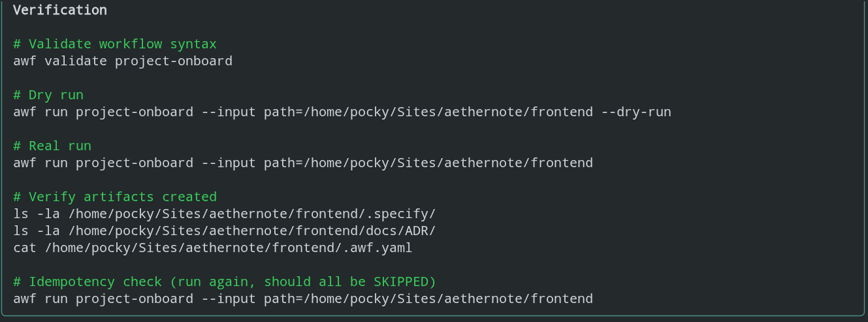Click the docs/ADR/ directory path
The width and height of the screenshot is (868, 322).
pyautogui.click(x=405, y=231)
